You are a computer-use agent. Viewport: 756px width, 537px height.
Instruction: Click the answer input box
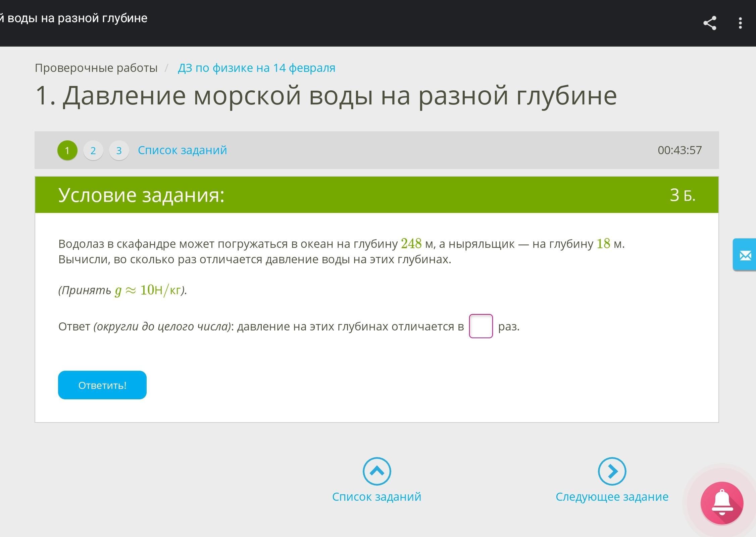pos(481,326)
